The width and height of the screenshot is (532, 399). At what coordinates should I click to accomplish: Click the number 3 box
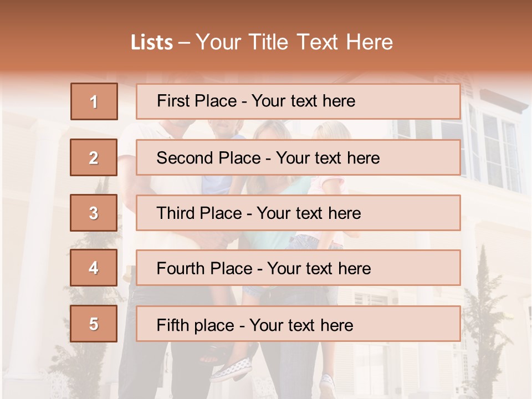coord(94,213)
